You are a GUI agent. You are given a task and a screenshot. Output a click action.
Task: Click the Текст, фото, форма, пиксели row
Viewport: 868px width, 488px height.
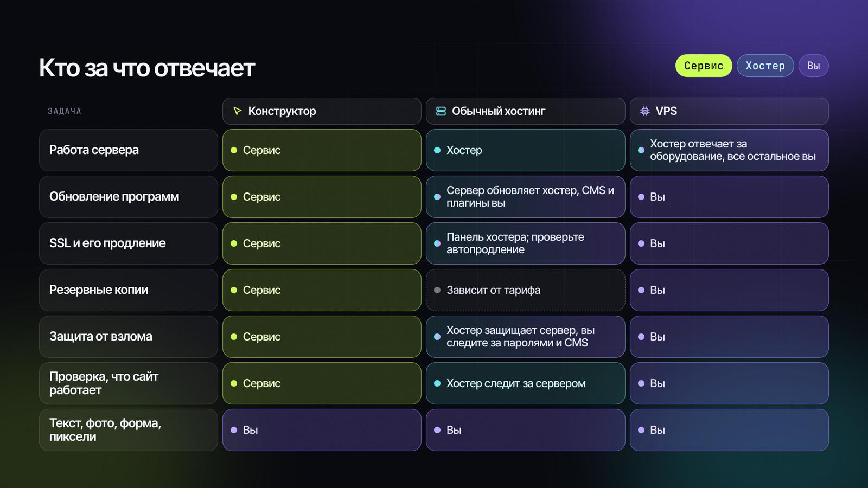129,430
